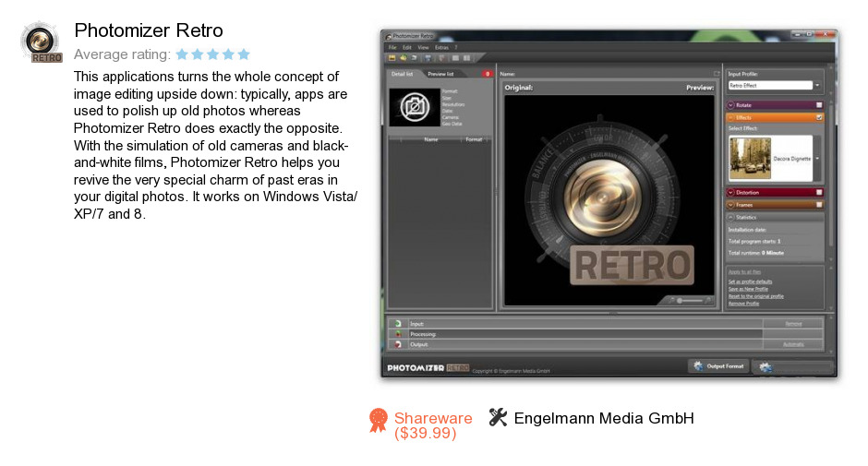Switch to the Detail list tab
This screenshot has width=868, height=466.
tap(402, 74)
